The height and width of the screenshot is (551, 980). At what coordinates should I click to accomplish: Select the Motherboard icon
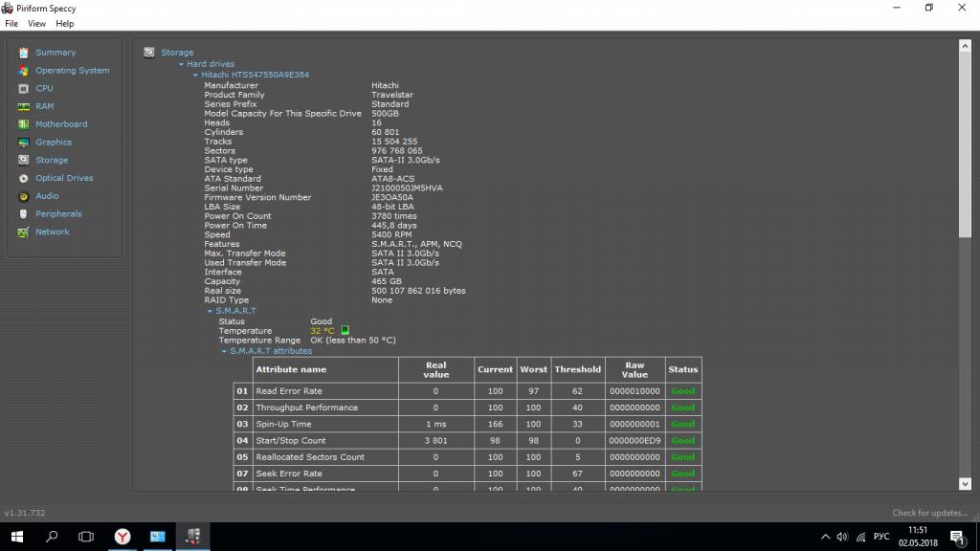tap(24, 124)
